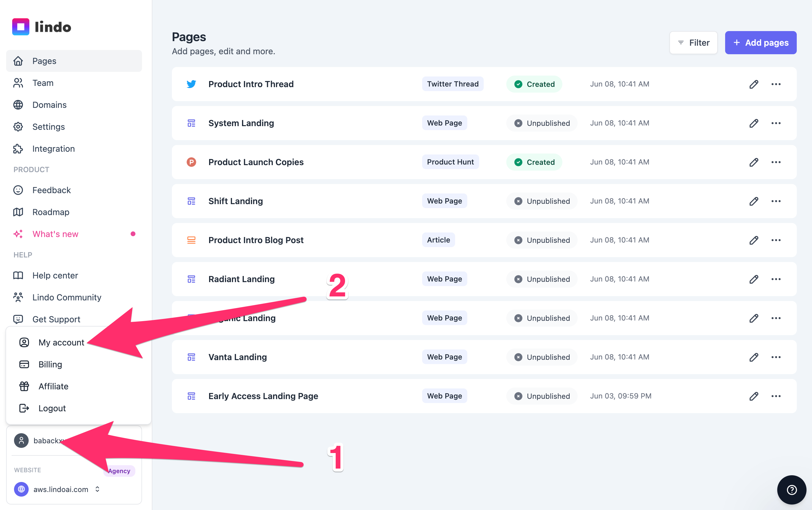Open more options for Vanta Landing
Viewport: 812px width, 510px height.
pos(776,357)
